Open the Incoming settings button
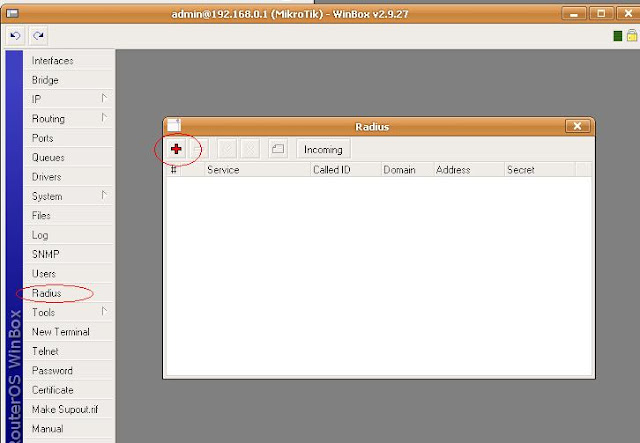The image size is (640, 443). click(323, 149)
